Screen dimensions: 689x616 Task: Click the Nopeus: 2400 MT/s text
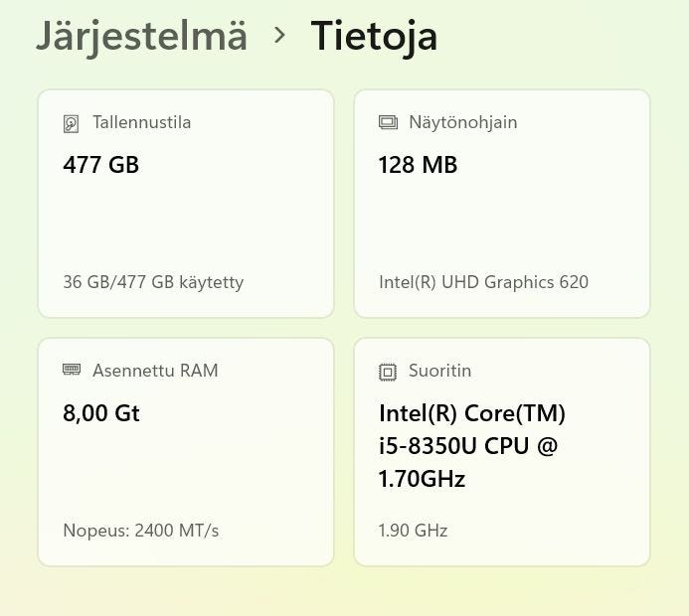[140, 531]
